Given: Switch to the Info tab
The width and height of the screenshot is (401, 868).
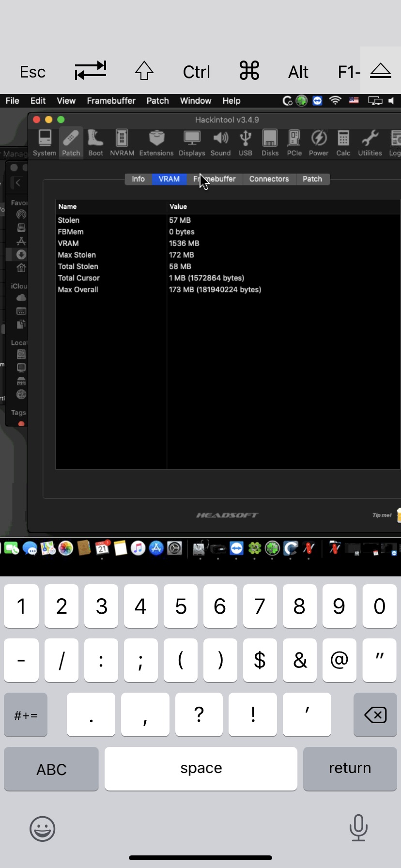Looking at the screenshot, I should 138,179.
